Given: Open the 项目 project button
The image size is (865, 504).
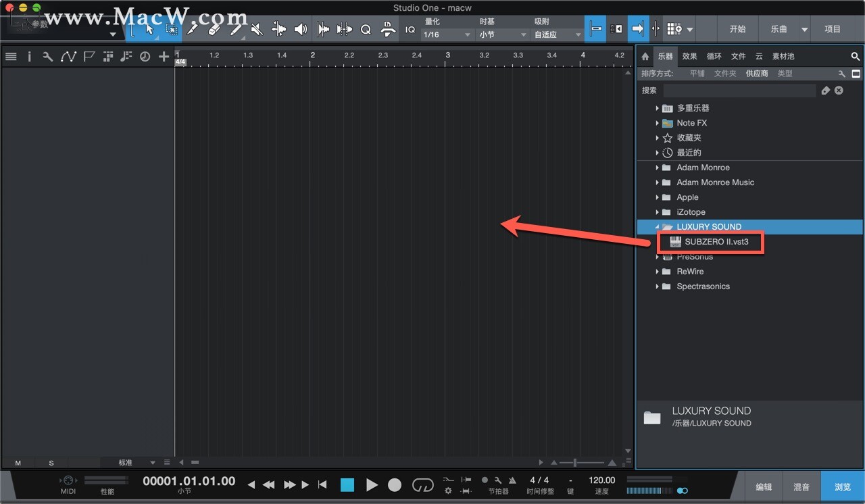Looking at the screenshot, I should coord(833,30).
